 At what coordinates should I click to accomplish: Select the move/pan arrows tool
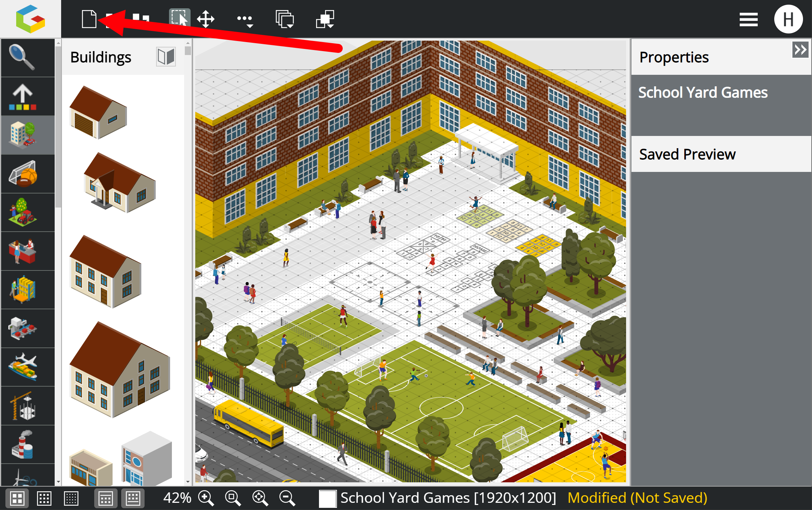coord(206,19)
